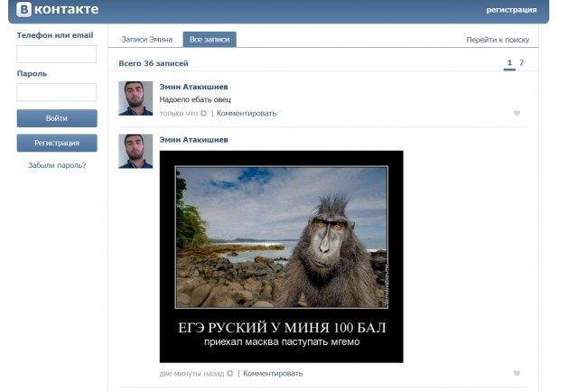Open avatar of the second post

click(135, 151)
